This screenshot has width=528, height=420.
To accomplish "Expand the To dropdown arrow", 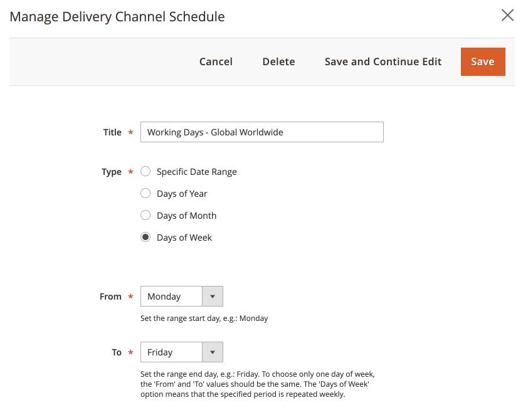I will point(213,352).
